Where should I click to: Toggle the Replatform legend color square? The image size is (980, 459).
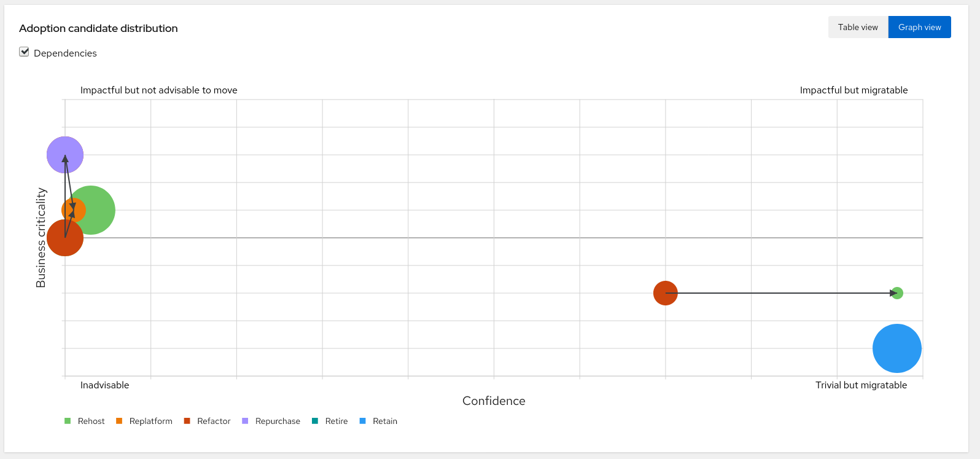click(119, 421)
